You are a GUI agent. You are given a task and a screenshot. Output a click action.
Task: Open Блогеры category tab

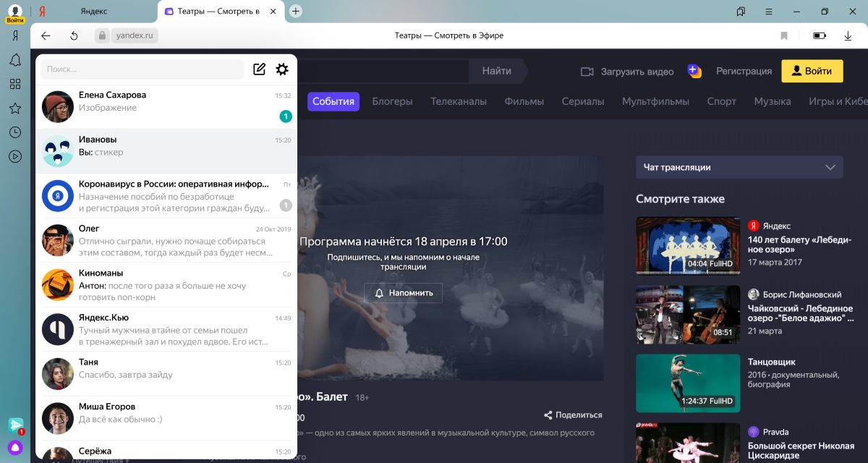393,101
